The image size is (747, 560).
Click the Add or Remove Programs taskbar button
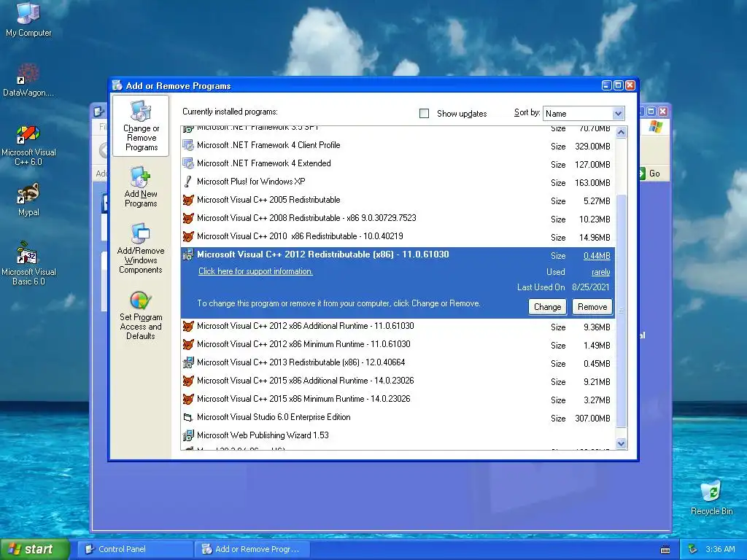252,549
